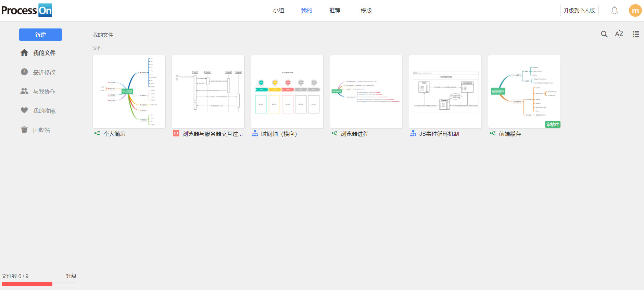
Task: Click the 文件数 6 / 9 text
Action: click(x=15, y=276)
